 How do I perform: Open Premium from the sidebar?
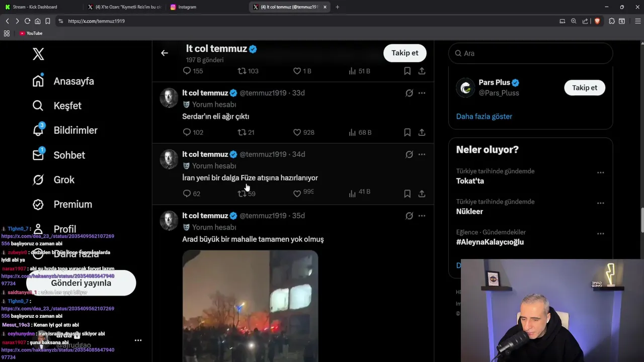62,204
